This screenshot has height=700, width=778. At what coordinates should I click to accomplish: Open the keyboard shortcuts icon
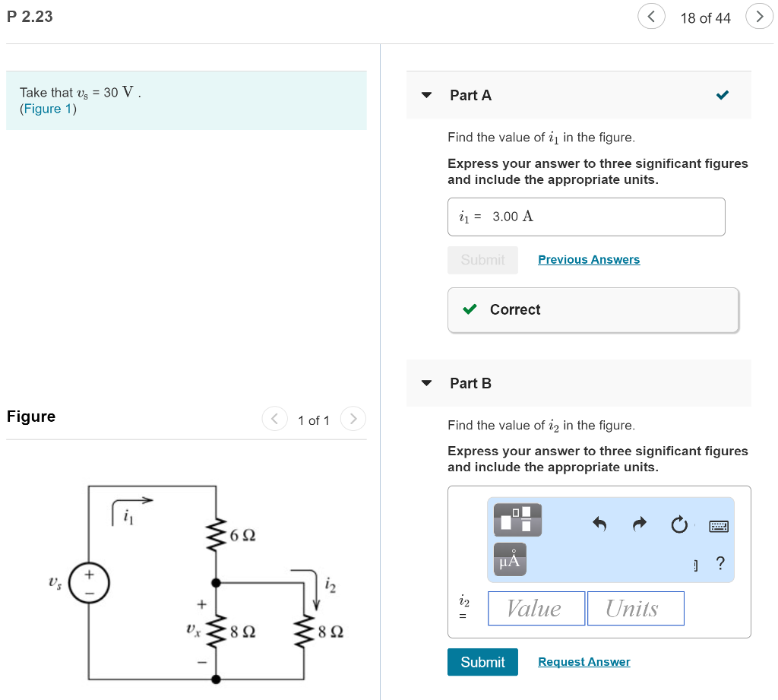[718, 525]
